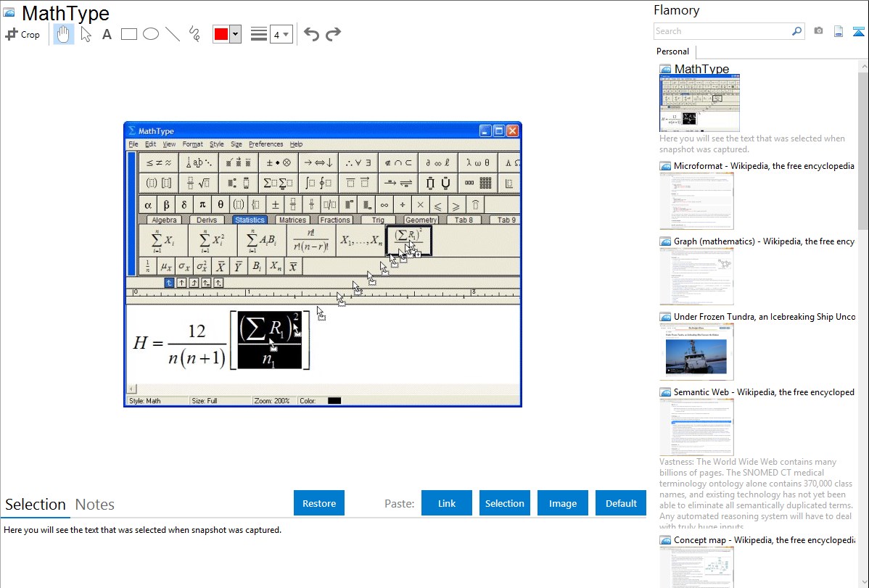Select the straight line tool

pos(173,34)
